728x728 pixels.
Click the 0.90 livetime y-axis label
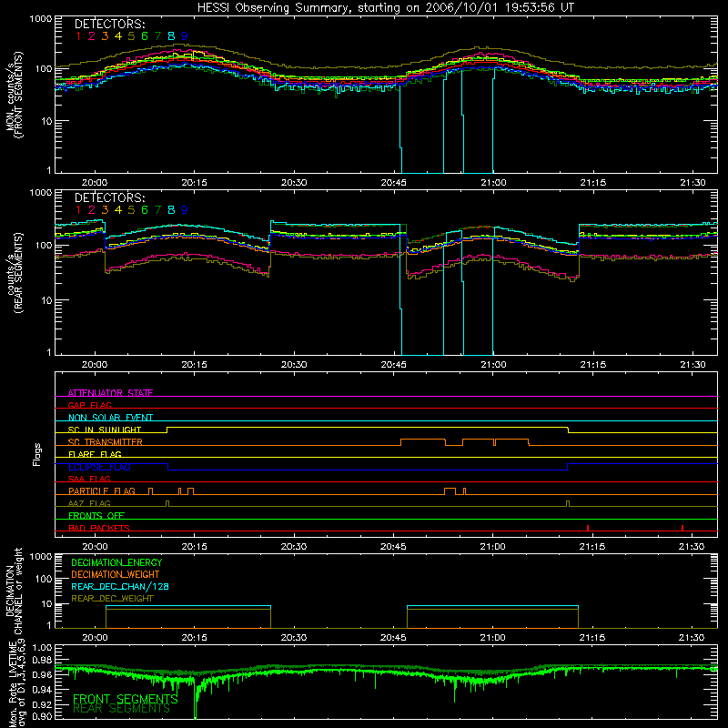[42, 716]
